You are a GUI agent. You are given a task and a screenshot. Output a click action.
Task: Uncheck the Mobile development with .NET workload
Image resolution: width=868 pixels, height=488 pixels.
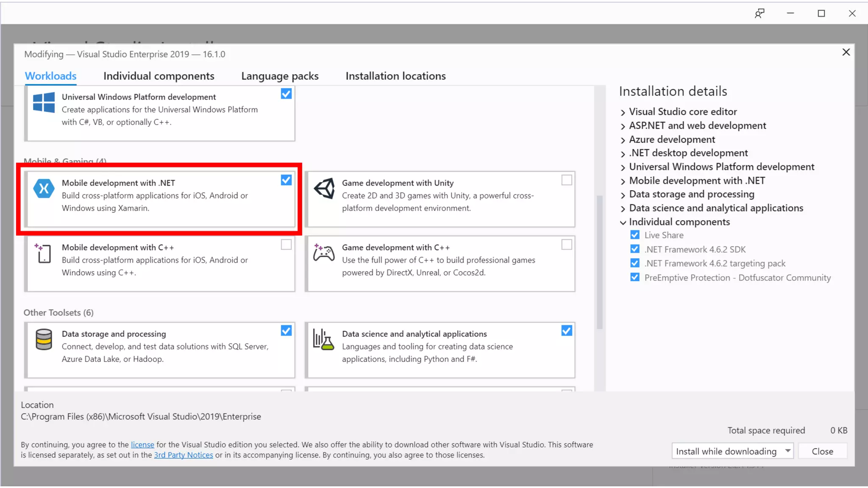pos(286,180)
